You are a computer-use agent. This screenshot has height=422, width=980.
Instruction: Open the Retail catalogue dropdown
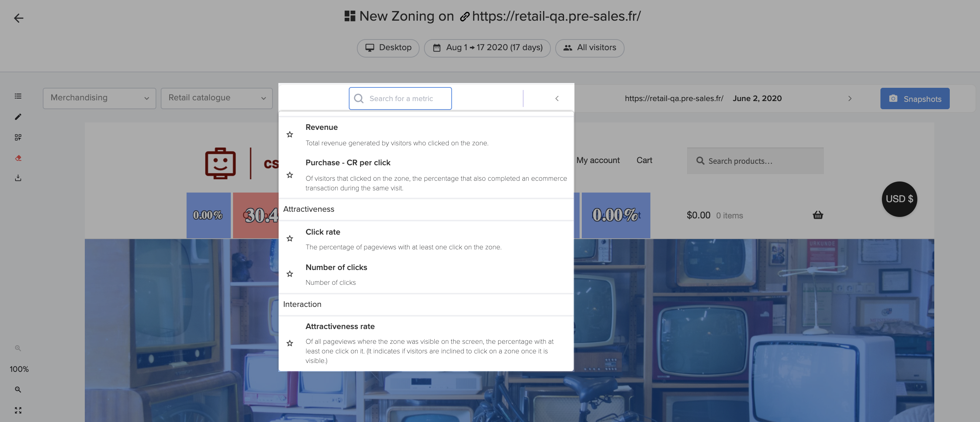tap(216, 98)
